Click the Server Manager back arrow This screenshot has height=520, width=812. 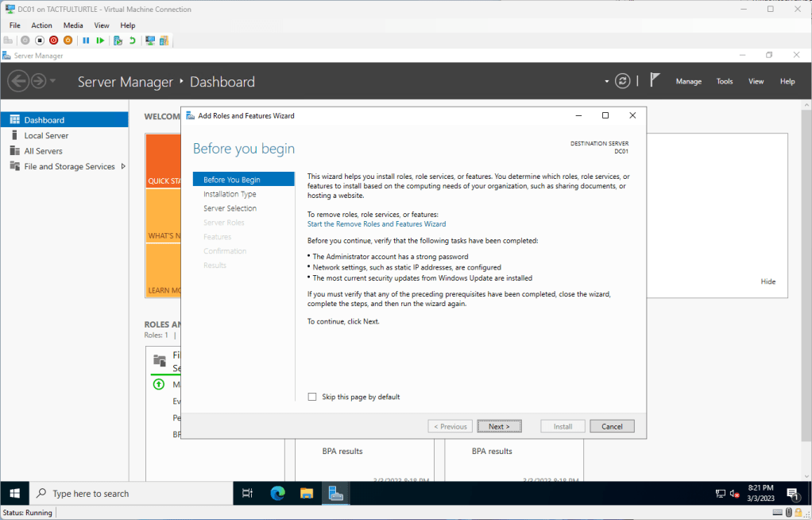point(17,81)
